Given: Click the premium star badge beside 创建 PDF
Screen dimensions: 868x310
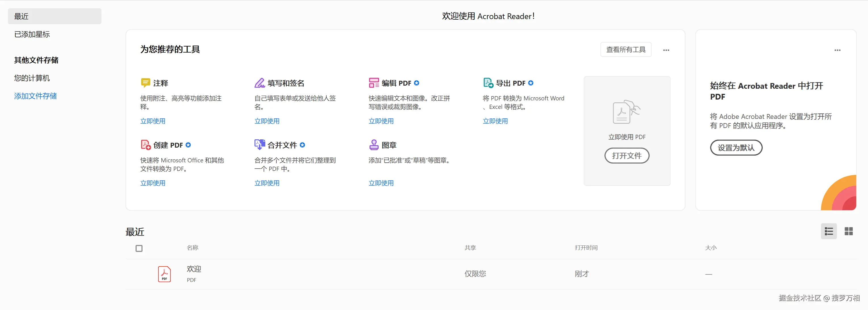Looking at the screenshot, I should click(x=188, y=145).
